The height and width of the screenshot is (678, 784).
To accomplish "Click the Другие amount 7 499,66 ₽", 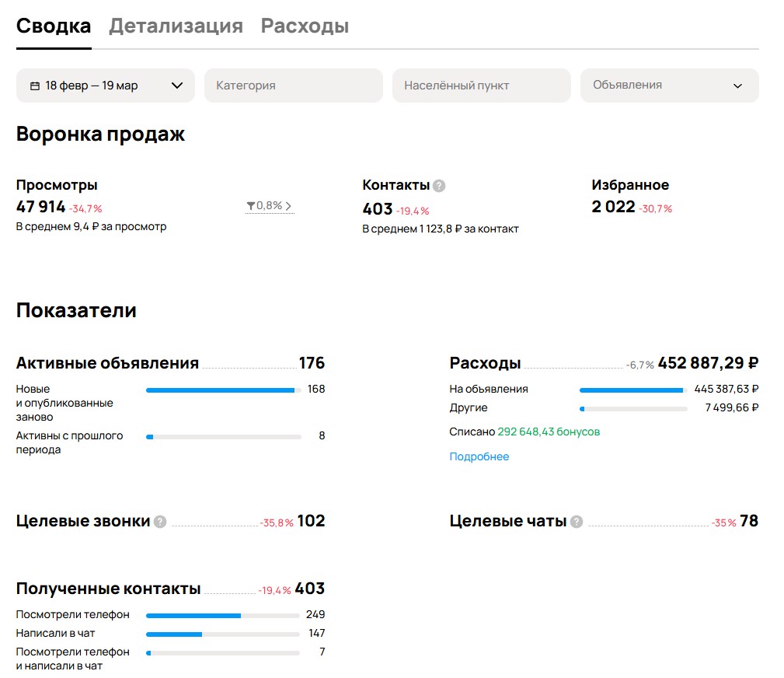I will [731, 407].
